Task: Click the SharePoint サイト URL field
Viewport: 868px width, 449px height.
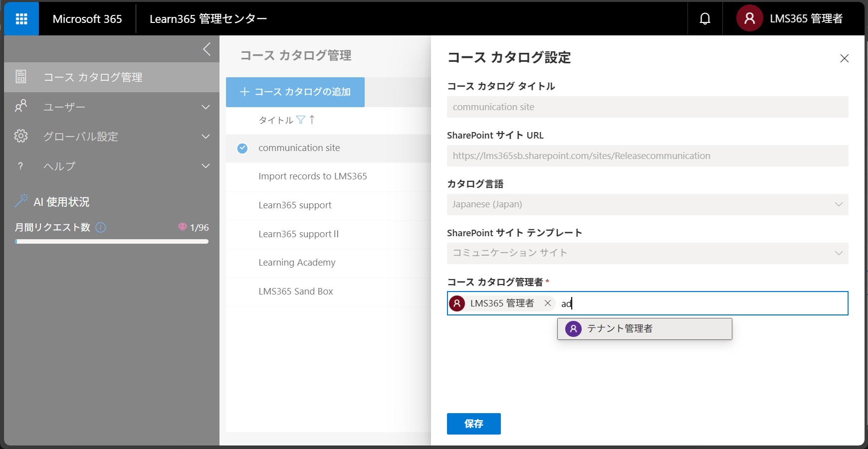Action: tap(648, 156)
